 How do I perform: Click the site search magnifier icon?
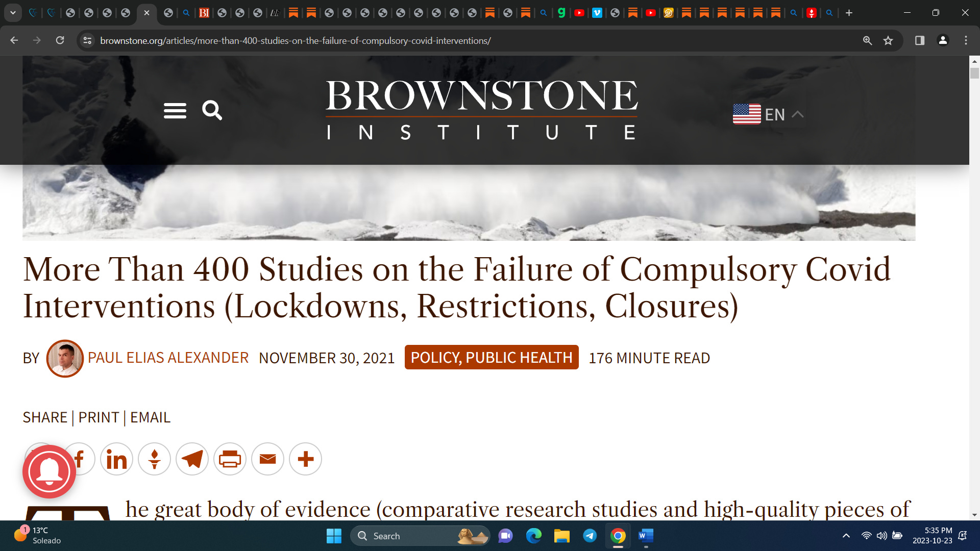(x=212, y=110)
